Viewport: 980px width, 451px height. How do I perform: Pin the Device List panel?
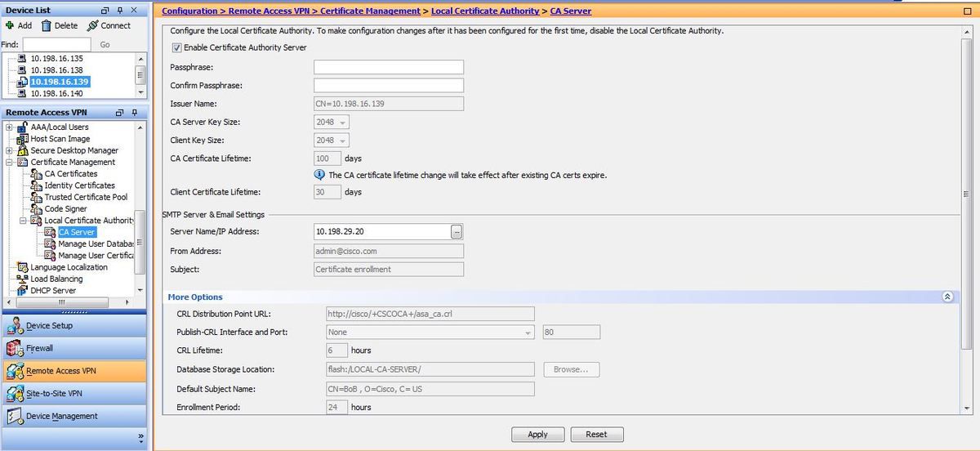(x=120, y=10)
